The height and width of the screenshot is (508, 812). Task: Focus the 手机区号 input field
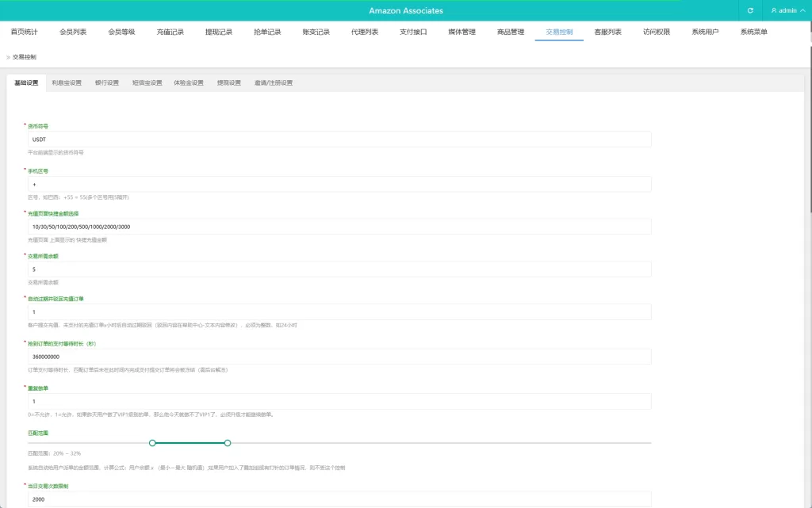[x=339, y=184]
